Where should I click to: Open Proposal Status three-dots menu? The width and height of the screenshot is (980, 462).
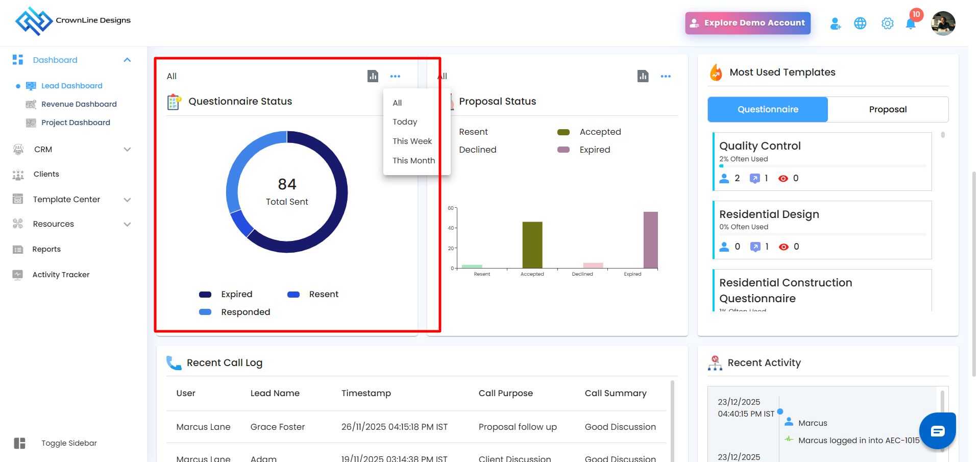pos(666,76)
